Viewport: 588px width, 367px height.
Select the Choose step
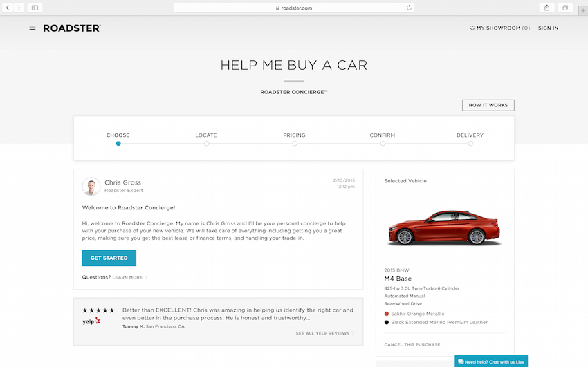[118, 135]
